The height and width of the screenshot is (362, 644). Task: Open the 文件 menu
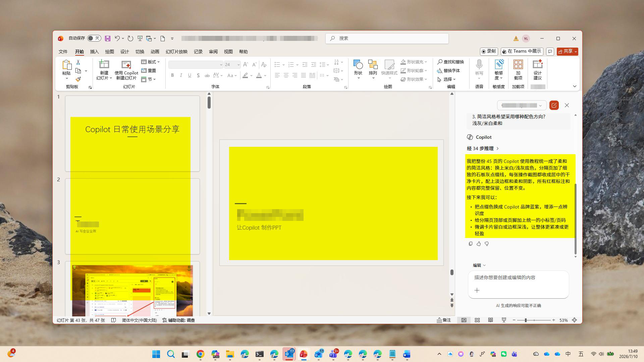coord(63,52)
